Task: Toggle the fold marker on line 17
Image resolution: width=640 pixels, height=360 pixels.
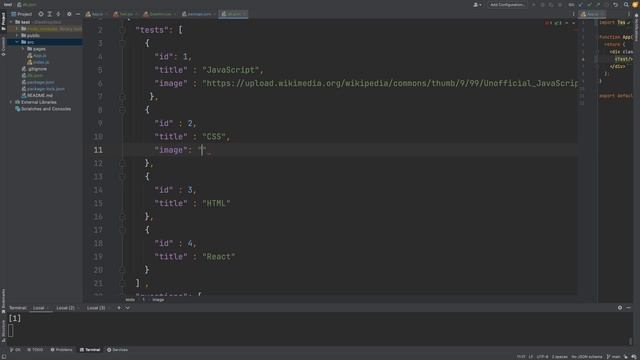Action: point(122,230)
